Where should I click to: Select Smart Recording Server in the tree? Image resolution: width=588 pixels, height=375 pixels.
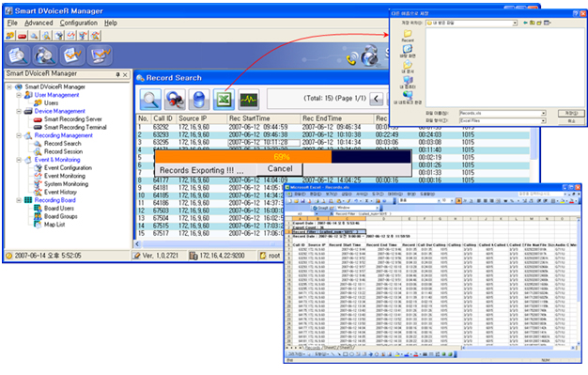pos(73,119)
